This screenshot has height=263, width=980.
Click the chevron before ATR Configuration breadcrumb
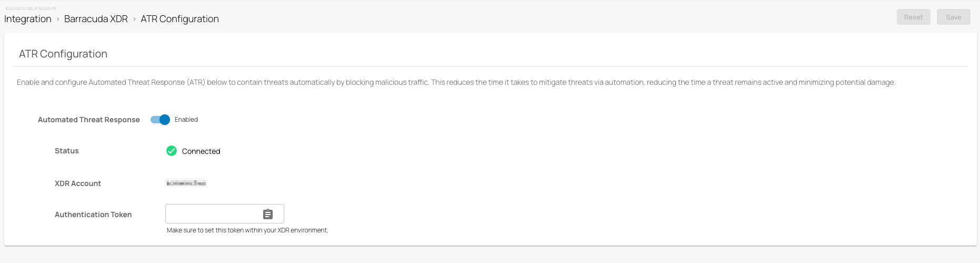pyautogui.click(x=134, y=19)
